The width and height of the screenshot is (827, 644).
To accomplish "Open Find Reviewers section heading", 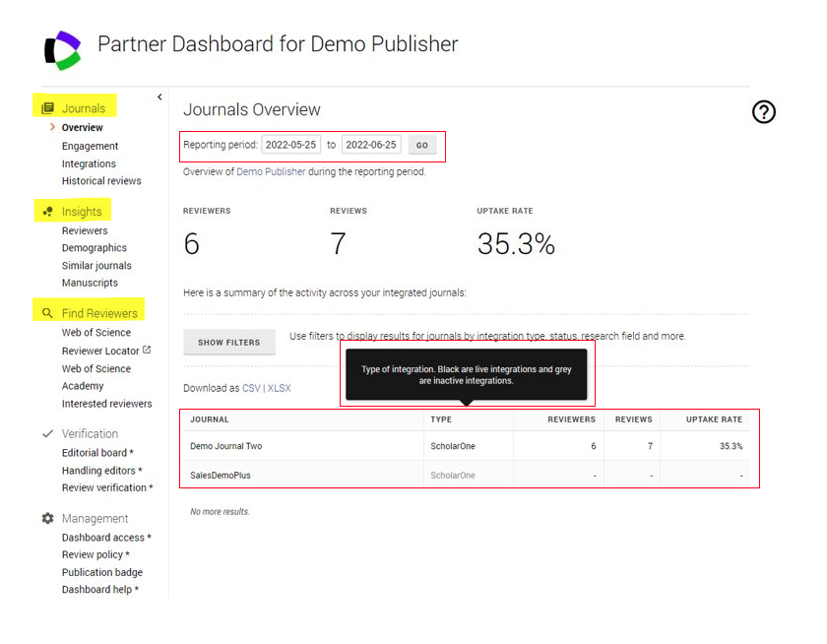I will 99,313.
